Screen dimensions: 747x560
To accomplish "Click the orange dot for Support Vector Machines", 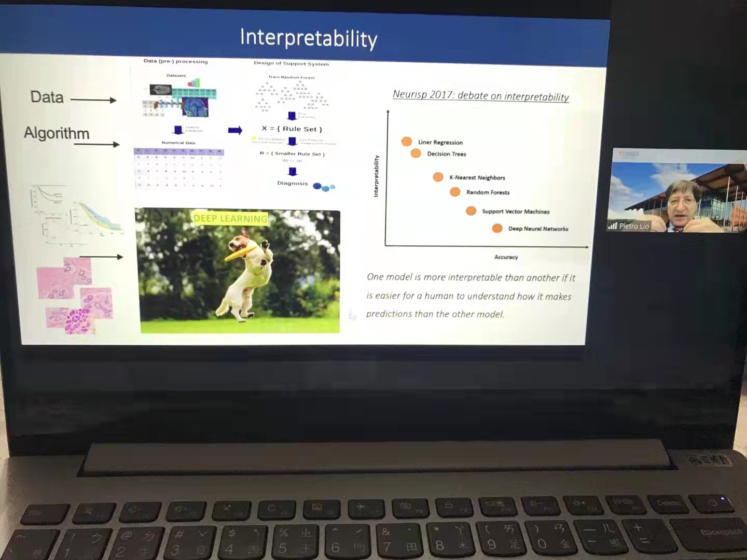I will click(471, 211).
